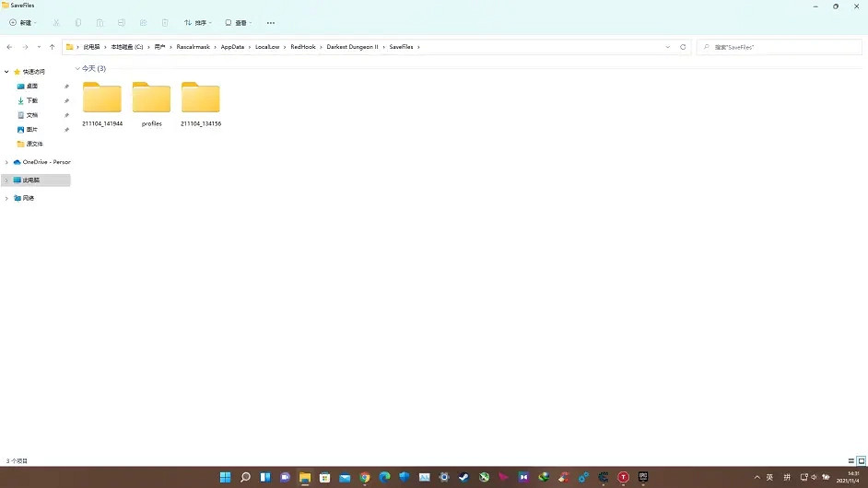Open the Sort (排序) dropdown menu
The image size is (868, 488).
[197, 22]
